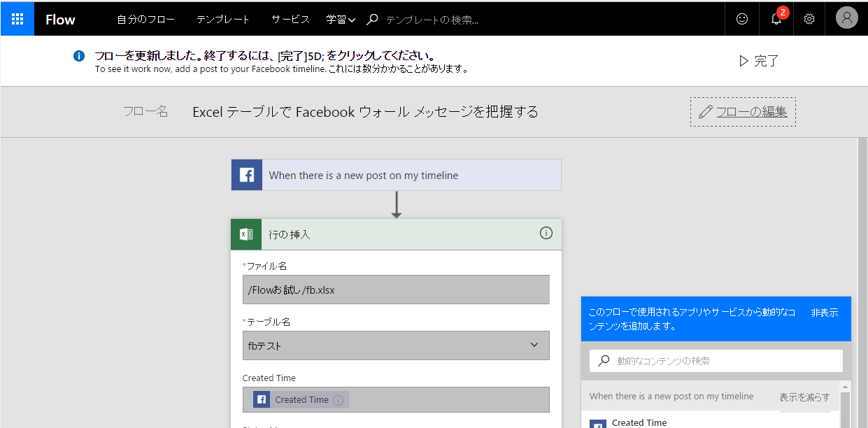This screenshot has width=868, height=428.
Task: Open the app launcher waffle icon
Action: point(17,19)
